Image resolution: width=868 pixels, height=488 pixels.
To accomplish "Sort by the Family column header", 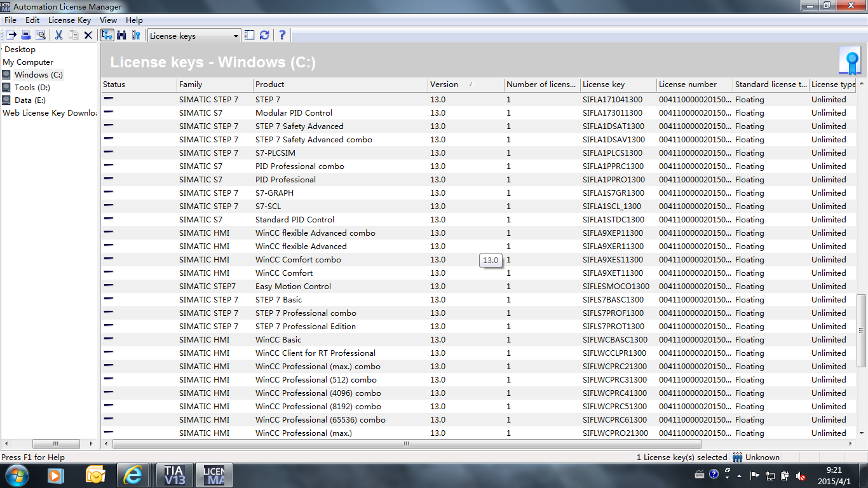I will coord(215,85).
